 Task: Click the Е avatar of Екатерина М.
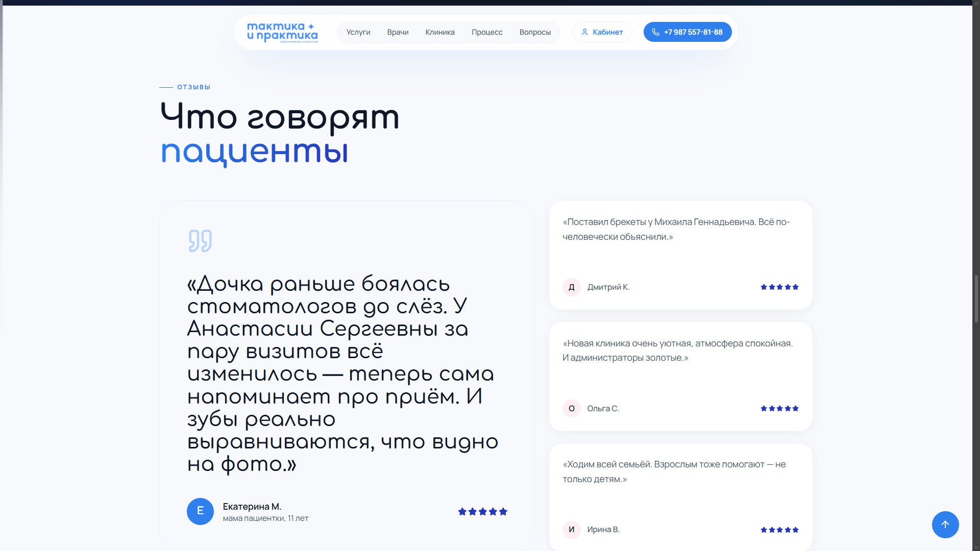pyautogui.click(x=200, y=511)
